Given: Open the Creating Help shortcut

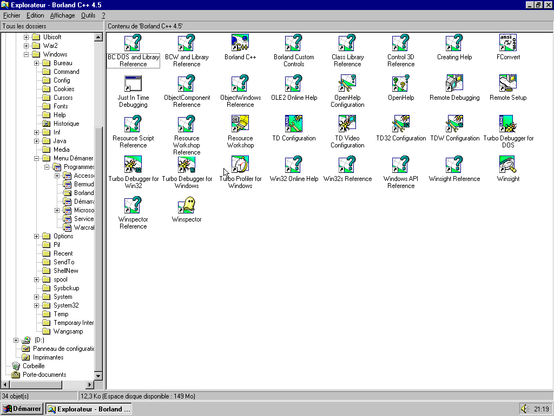Looking at the screenshot, I should coord(454,43).
